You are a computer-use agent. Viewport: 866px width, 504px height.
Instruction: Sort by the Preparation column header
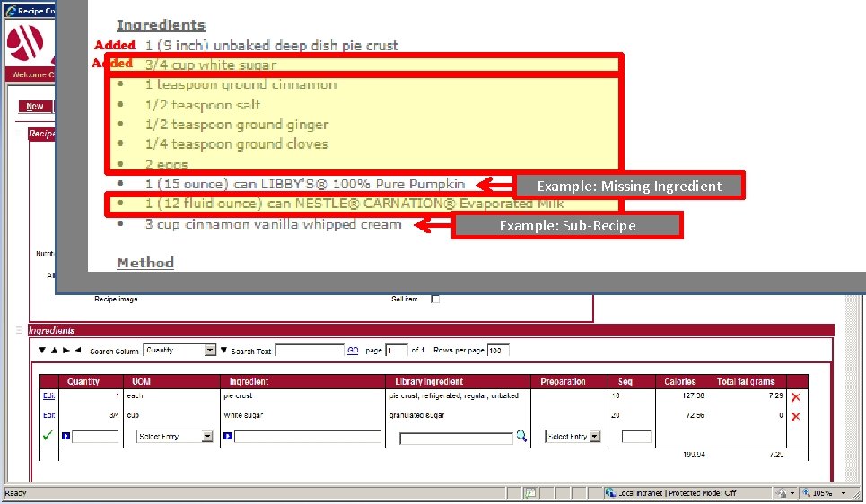tap(563, 381)
